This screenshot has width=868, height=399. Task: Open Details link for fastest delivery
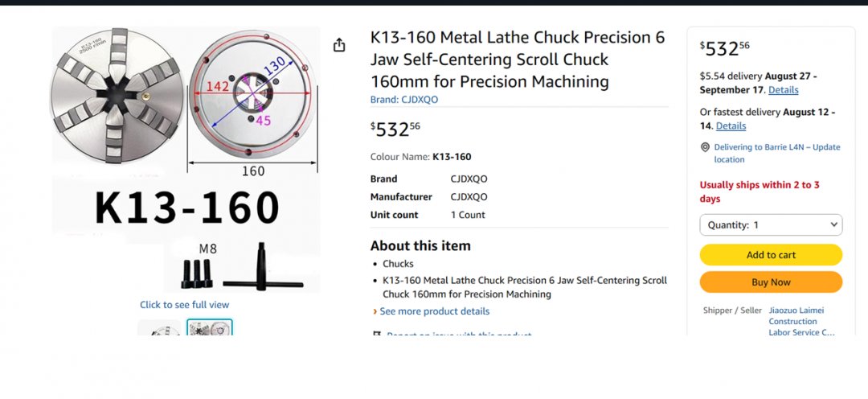point(731,125)
